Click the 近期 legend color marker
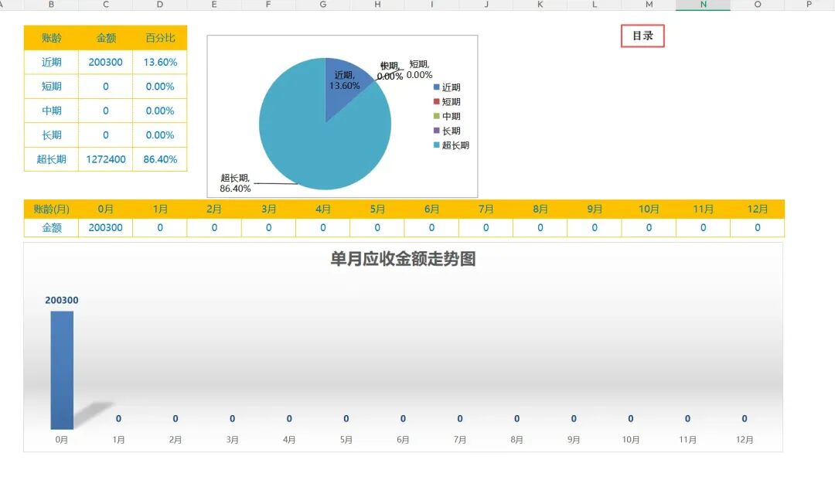The height and width of the screenshot is (504, 835). [437, 87]
